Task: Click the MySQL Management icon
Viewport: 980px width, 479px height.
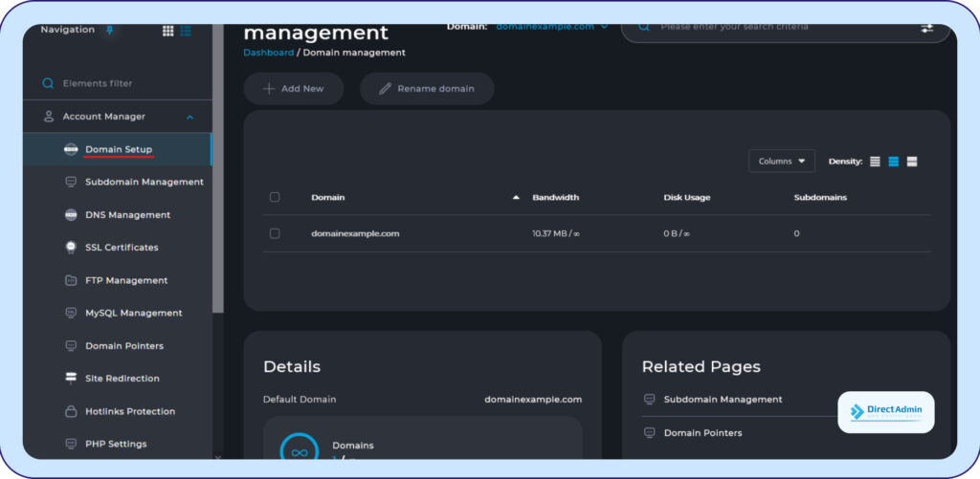Action: point(71,313)
